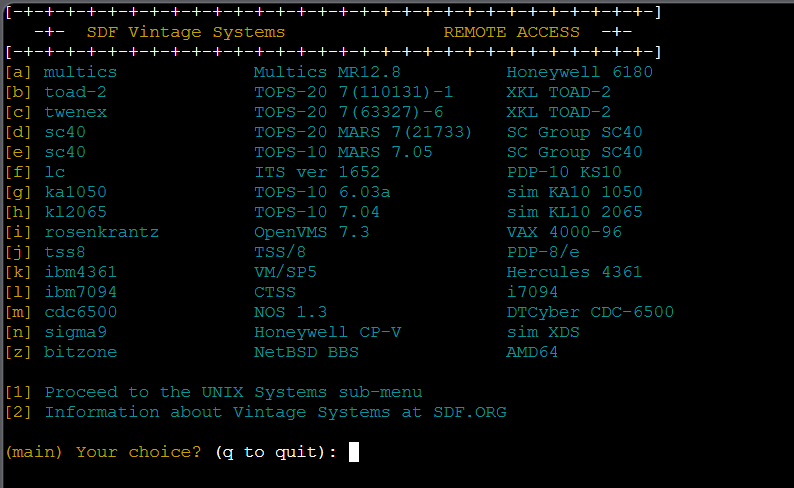This screenshot has width=794, height=488.
Task: Click the Honeywell 6180 hardware label
Action: (x=579, y=72)
